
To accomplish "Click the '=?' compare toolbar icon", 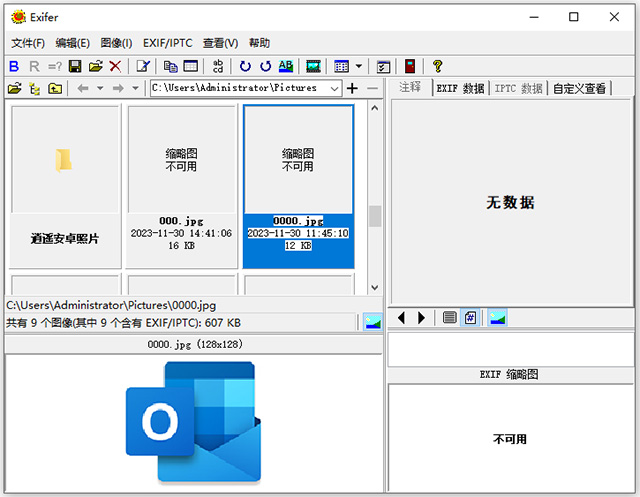I will pyautogui.click(x=55, y=66).
